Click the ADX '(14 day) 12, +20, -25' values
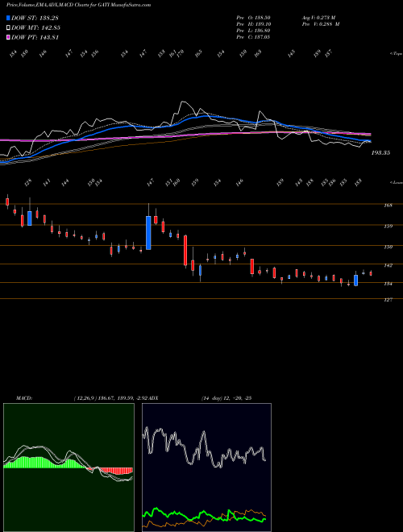 point(226,398)
